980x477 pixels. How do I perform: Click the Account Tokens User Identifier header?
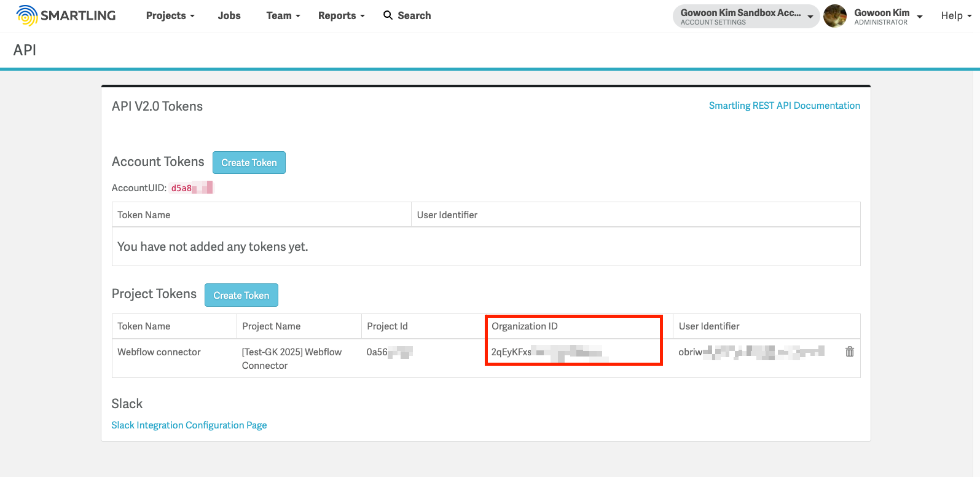(x=447, y=215)
